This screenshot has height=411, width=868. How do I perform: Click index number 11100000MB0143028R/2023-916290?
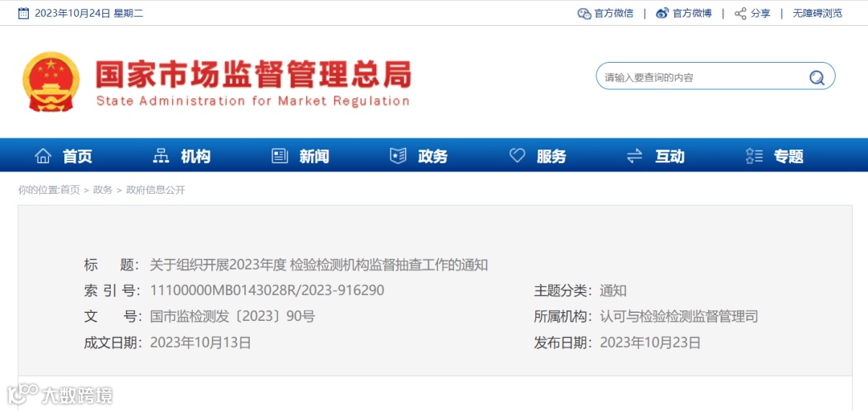(x=267, y=290)
